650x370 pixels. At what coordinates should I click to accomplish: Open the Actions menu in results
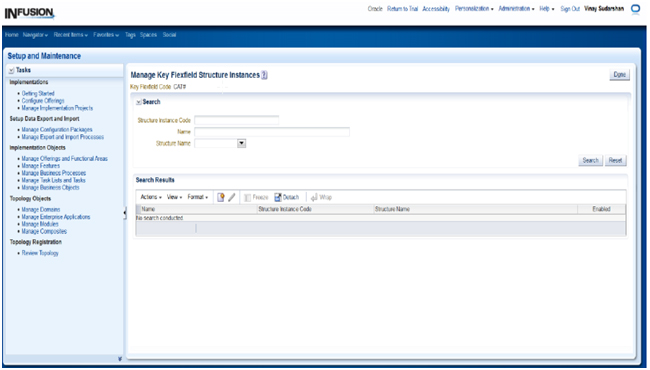click(151, 197)
